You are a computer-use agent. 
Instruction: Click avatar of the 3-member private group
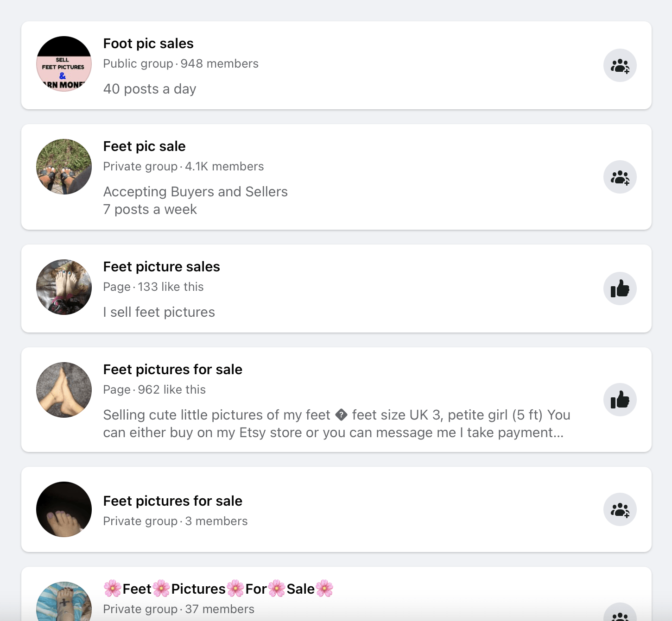coord(64,509)
